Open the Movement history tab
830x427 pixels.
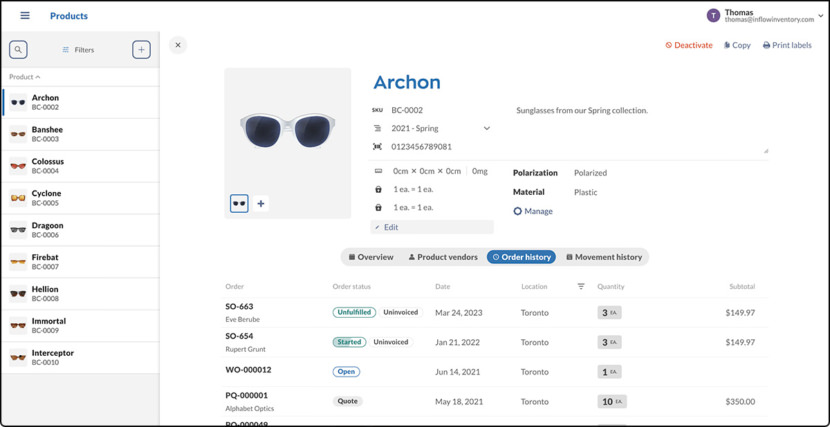(x=603, y=257)
